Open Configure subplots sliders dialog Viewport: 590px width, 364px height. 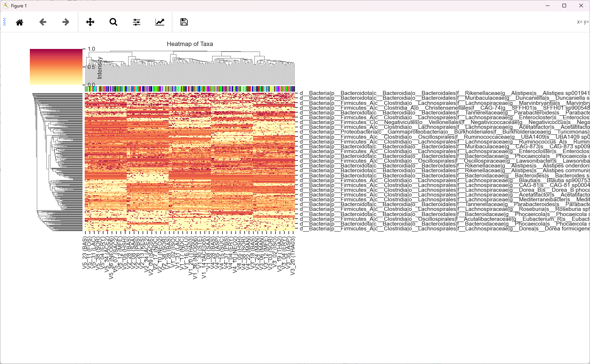[137, 22]
